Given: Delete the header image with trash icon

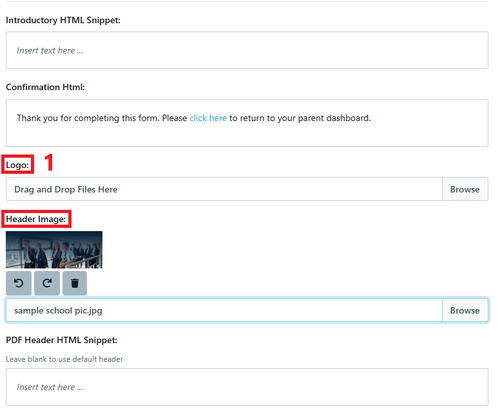Looking at the screenshot, I should [75, 283].
